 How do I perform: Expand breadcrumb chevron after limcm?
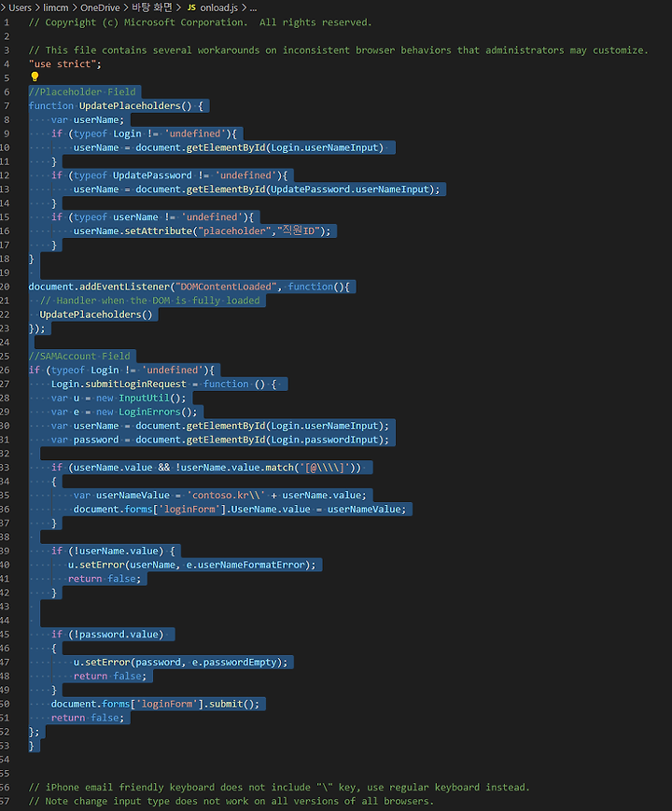tap(75, 7)
